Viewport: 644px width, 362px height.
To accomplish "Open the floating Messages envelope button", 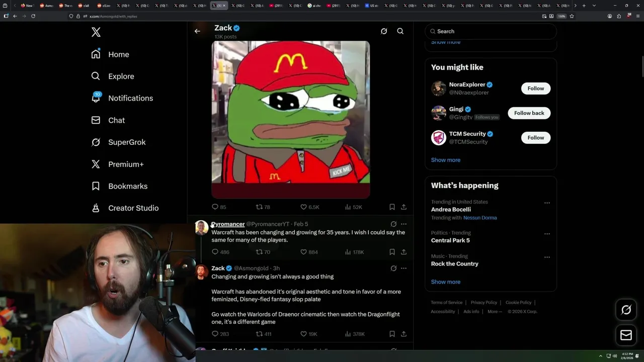I will [626, 335].
